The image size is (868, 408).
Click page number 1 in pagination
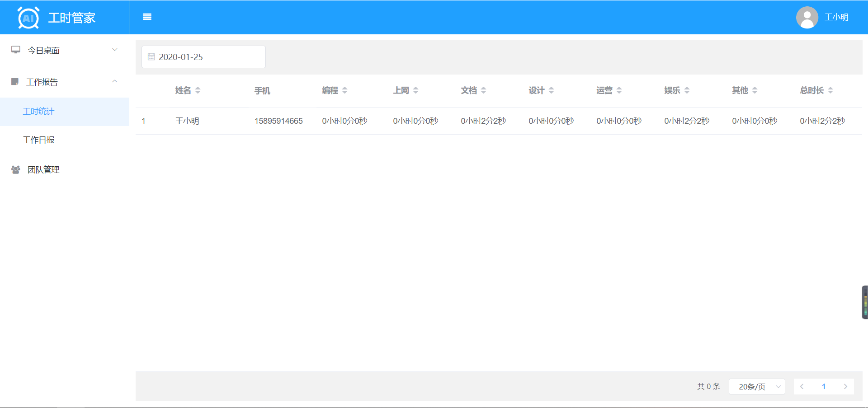click(x=823, y=387)
